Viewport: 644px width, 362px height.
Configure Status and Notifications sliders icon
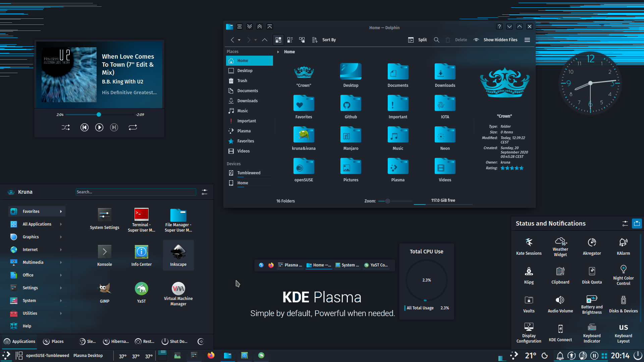(625, 224)
